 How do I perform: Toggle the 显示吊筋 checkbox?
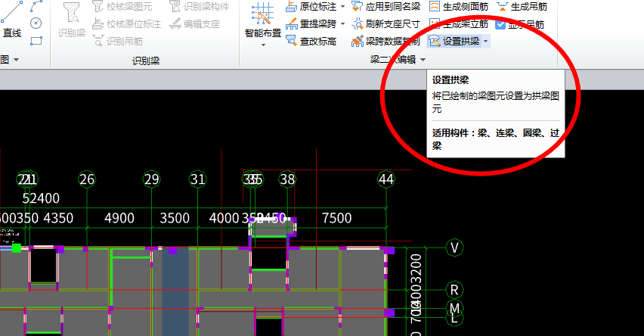[x=500, y=24]
